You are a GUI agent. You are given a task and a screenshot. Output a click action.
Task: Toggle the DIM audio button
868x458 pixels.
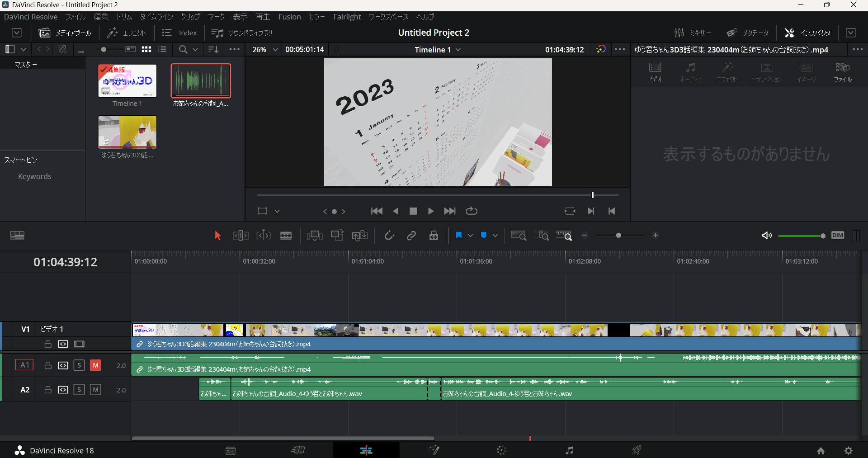tap(838, 236)
